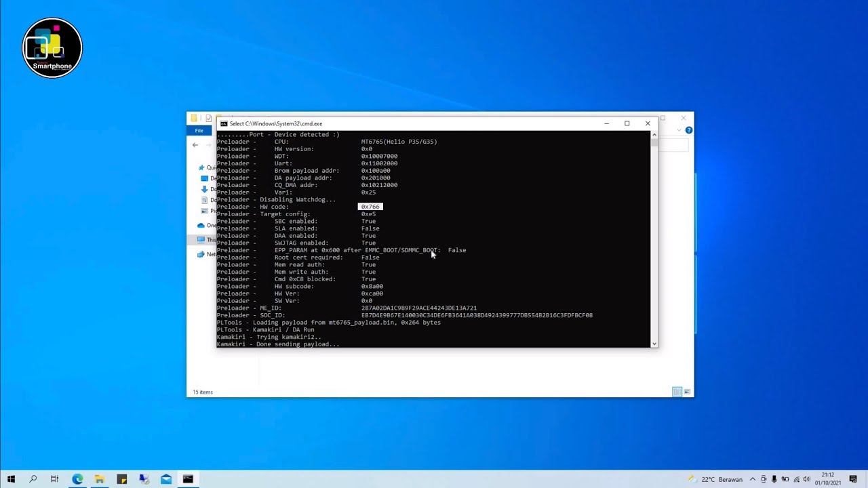
Task: Click 'Kamakiri - Done sending payload...' line
Action: click(x=278, y=344)
